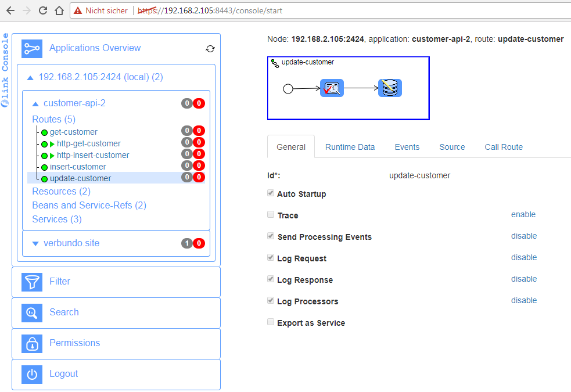The height and width of the screenshot is (392, 571).
Task: Click the Logout power icon
Action: tap(32, 374)
